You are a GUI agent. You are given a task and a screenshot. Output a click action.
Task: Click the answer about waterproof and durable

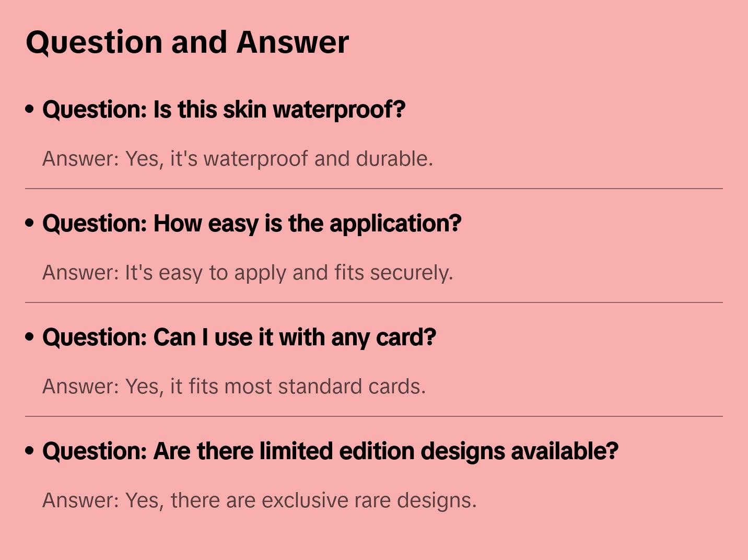pyautogui.click(x=238, y=159)
